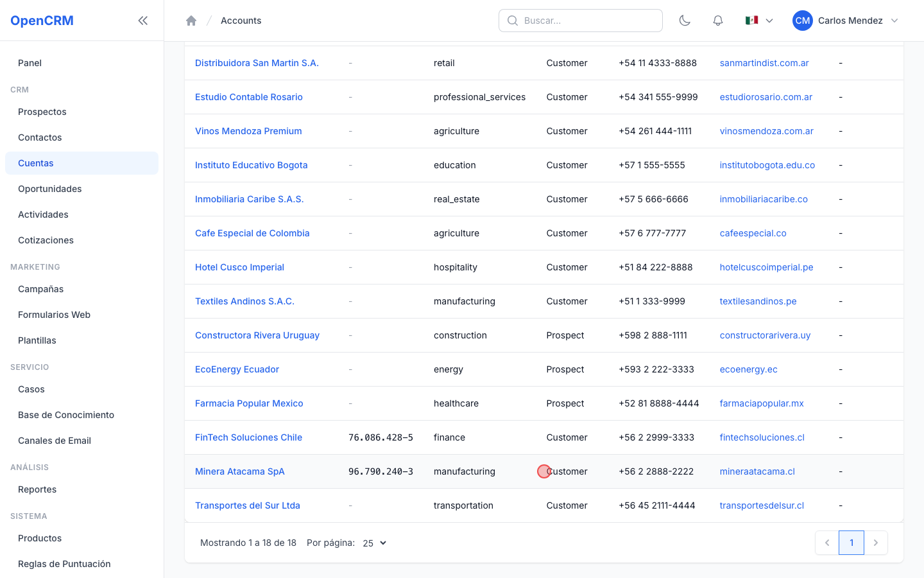Viewport: 924px width, 578px height.
Task: Click Accounts breadcrumb text
Action: click(x=241, y=21)
